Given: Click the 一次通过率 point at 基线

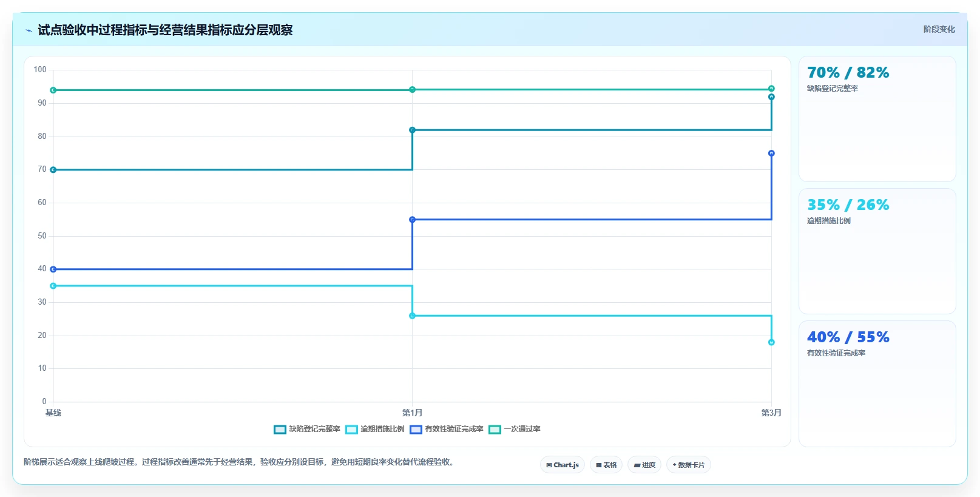Looking at the screenshot, I should pos(53,90).
